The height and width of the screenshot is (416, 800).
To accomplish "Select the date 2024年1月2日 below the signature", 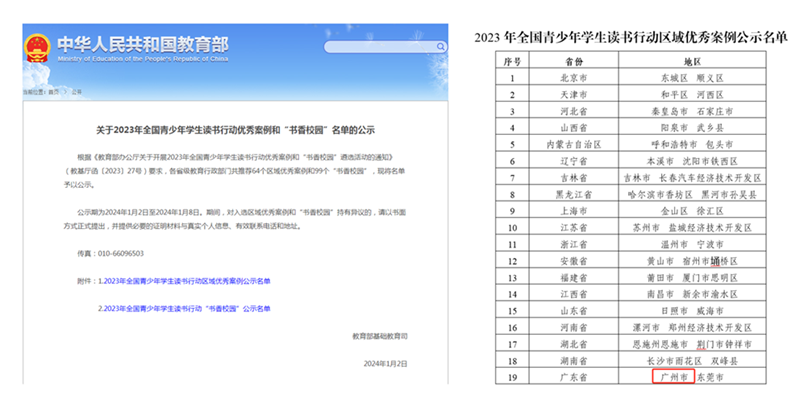I will (x=385, y=364).
